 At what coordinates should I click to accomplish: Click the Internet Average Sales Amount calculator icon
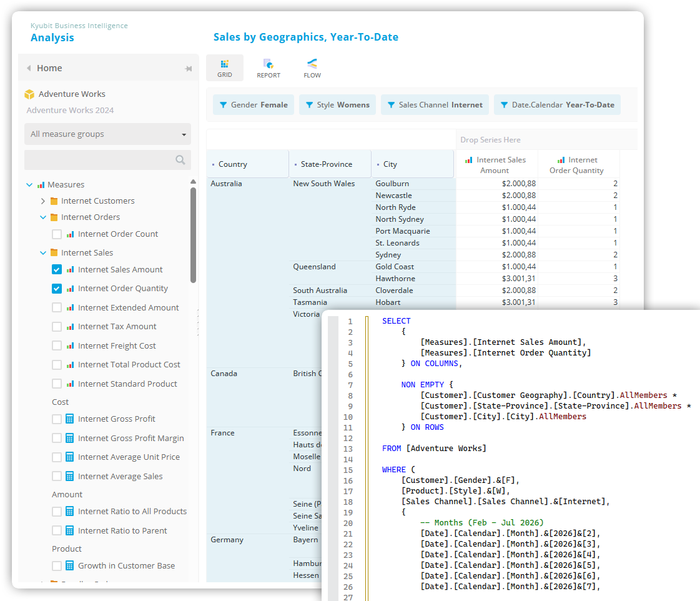[x=70, y=477]
